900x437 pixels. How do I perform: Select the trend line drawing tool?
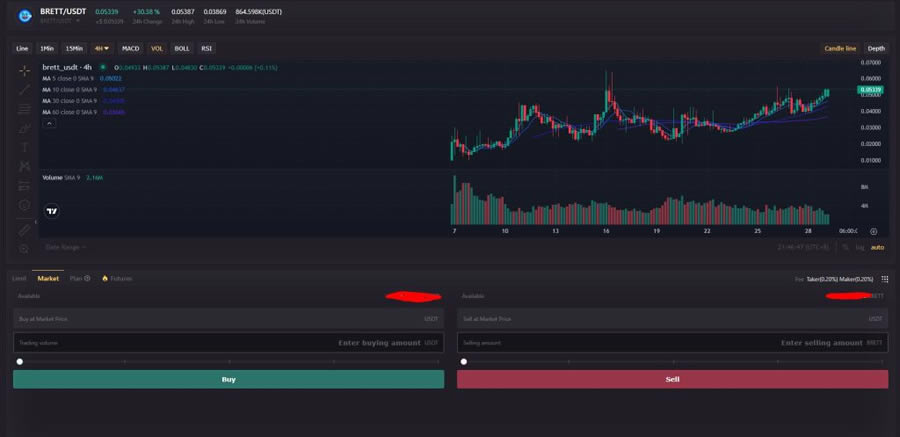click(24, 90)
